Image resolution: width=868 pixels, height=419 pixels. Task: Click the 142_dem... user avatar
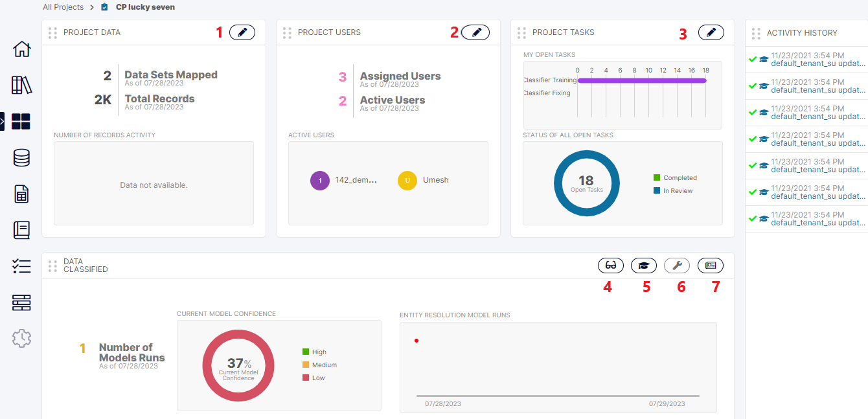[x=320, y=180]
